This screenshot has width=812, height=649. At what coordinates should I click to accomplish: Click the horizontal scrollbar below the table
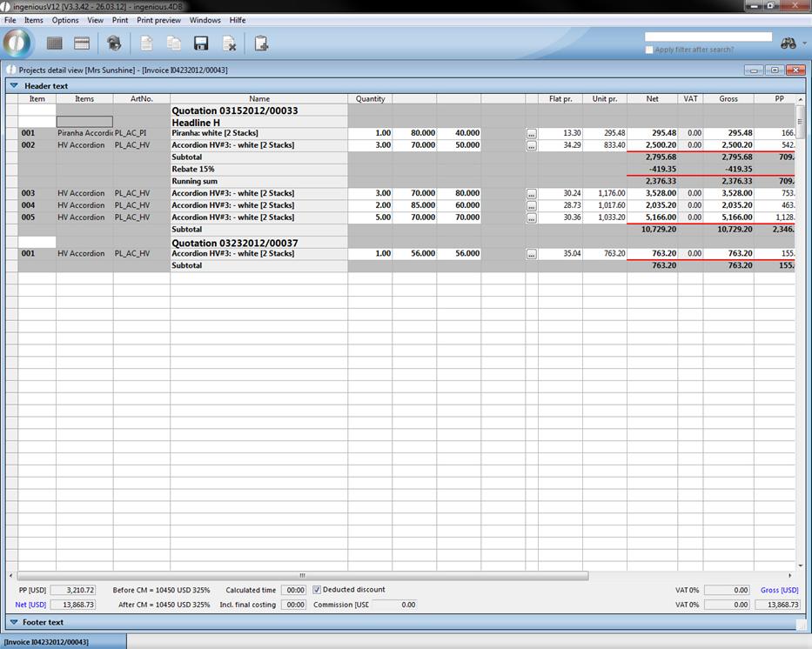click(x=302, y=575)
